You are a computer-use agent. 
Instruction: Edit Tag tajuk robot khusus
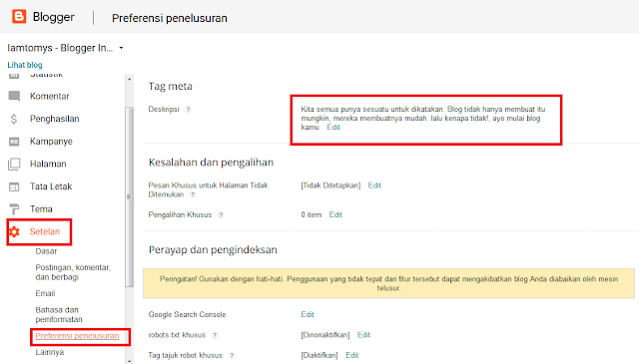point(352,355)
